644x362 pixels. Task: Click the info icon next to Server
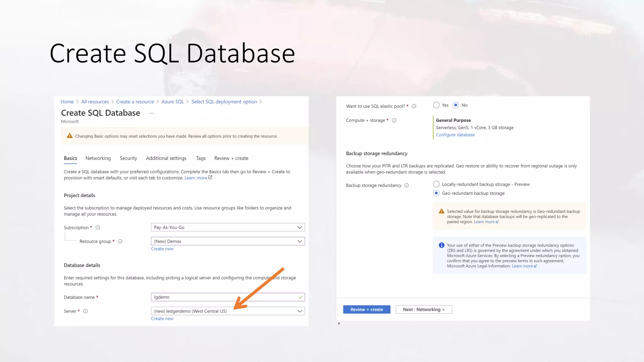coord(86,311)
